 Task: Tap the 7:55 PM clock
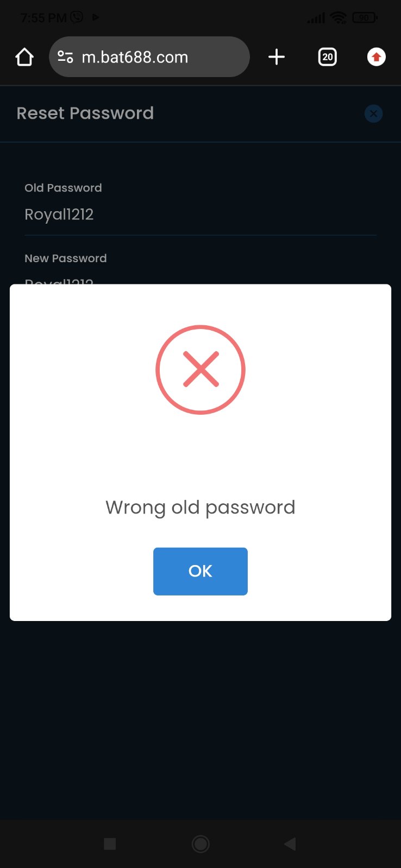[x=43, y=18]
